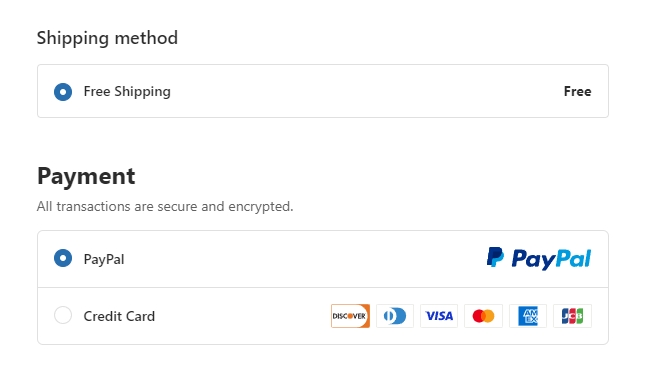Click the Diners Club card icon
The height and width of the screenshot is (367, 664).
coord(395,316)
